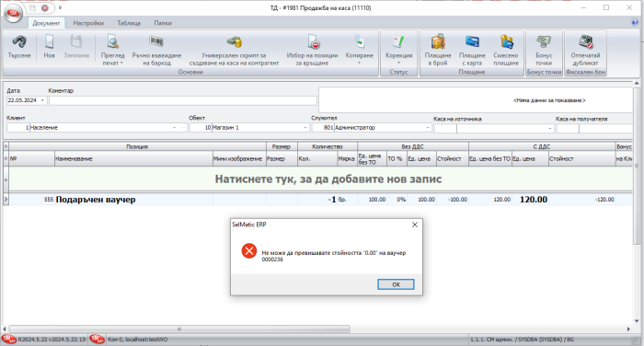
Task: Click the С ДДС band header
Action: coord(542,146)
